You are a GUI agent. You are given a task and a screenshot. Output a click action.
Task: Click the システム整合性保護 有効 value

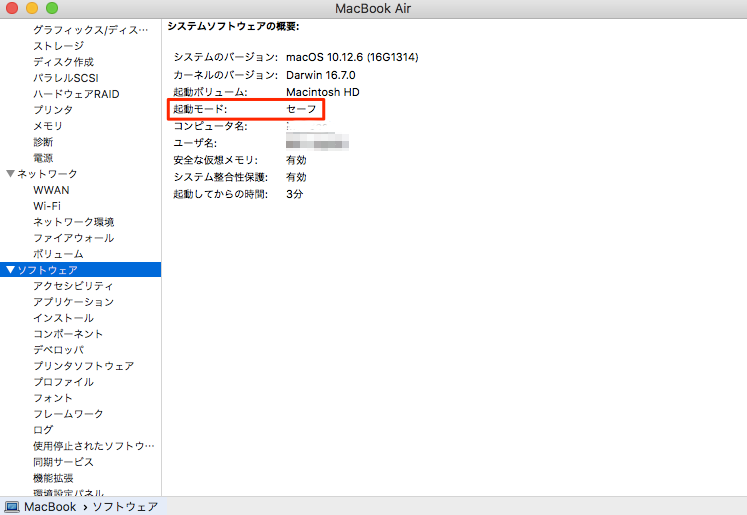click(296, 177)
